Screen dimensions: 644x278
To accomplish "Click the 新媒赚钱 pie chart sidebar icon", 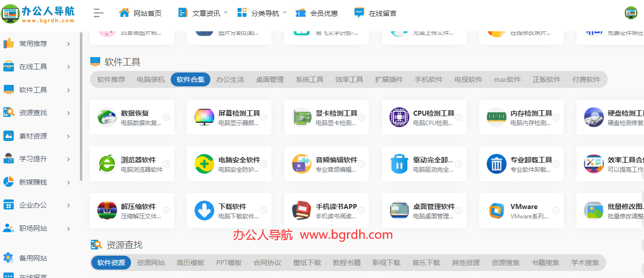I will (x=8, y=182).
